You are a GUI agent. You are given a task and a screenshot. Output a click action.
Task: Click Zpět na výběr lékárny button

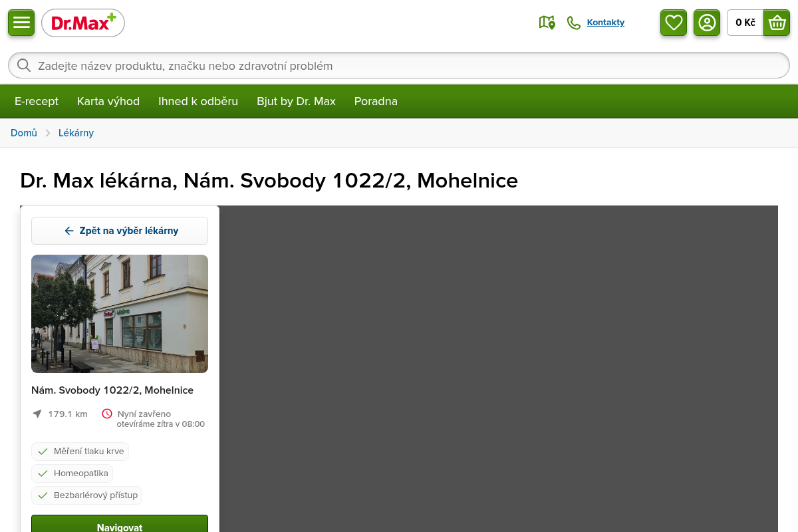(120, 231)
